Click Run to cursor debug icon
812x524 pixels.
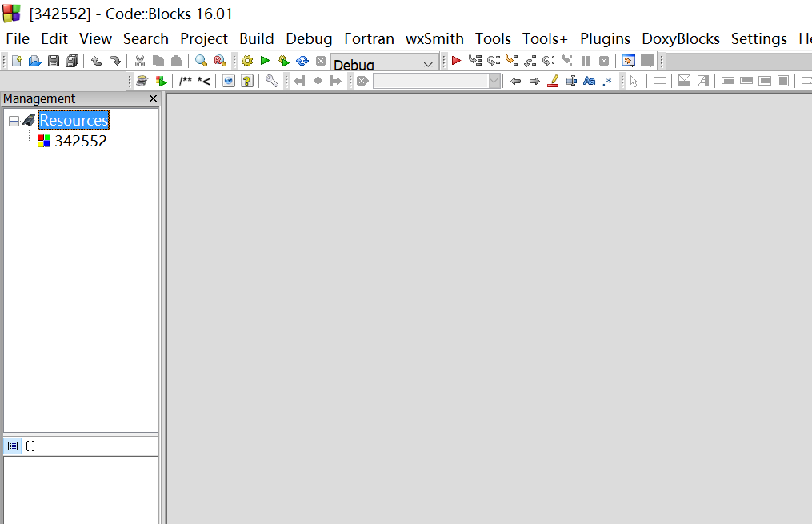click(475, 61)
